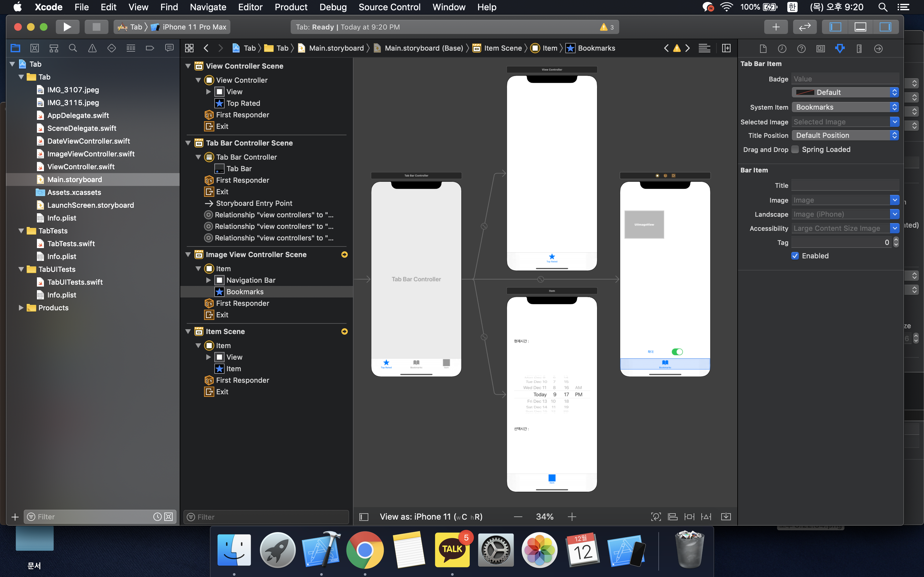Toggle the Enabled checkbox
Screen dimensions: 924x577
pyautogui.click(x=795, y=256)
